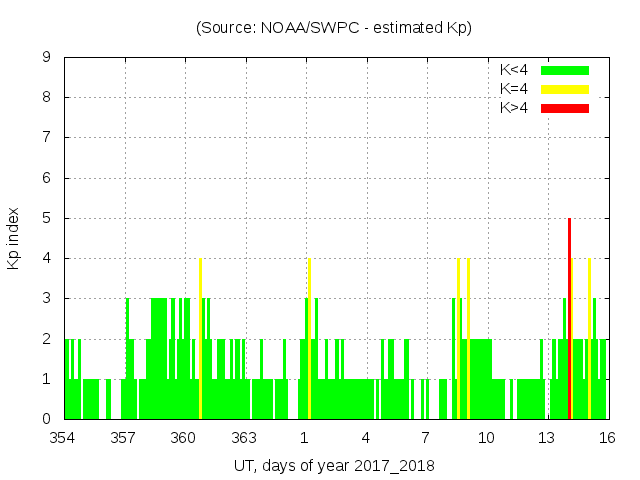The width and height of the screenshot is (640, 480).
Task: Click the yellow bar just after day 1
Action: tap(309, 340)
